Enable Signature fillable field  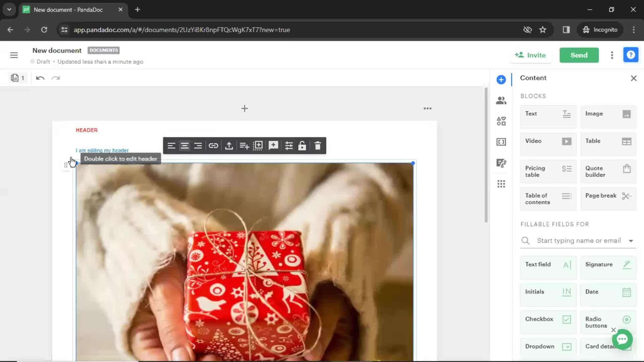[x=608, y=264]
